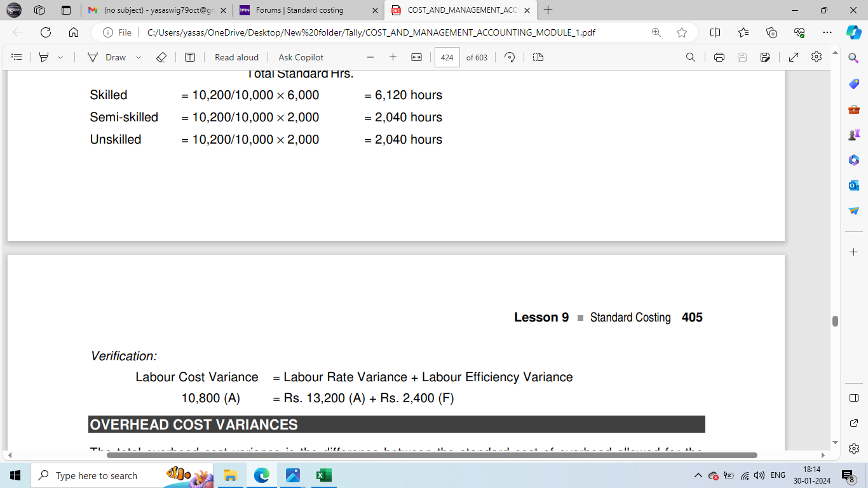Click the page number field showing 424

(x=447, y=57)
